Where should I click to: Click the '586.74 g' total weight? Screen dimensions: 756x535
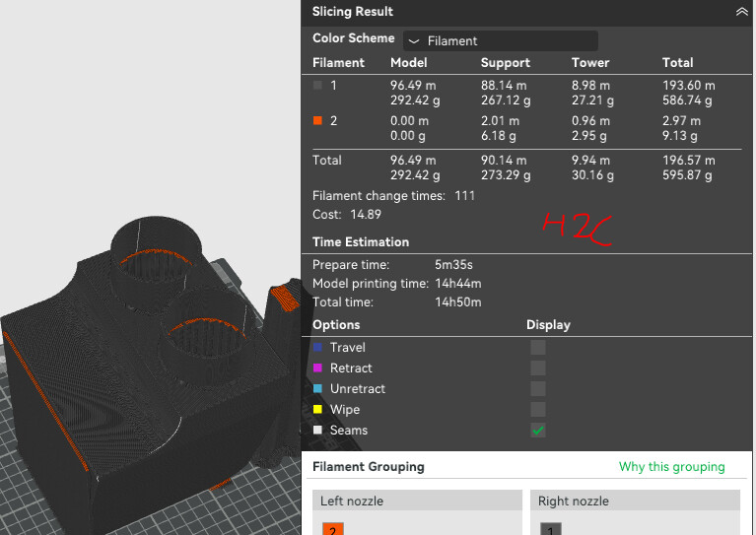pos(687,100)
